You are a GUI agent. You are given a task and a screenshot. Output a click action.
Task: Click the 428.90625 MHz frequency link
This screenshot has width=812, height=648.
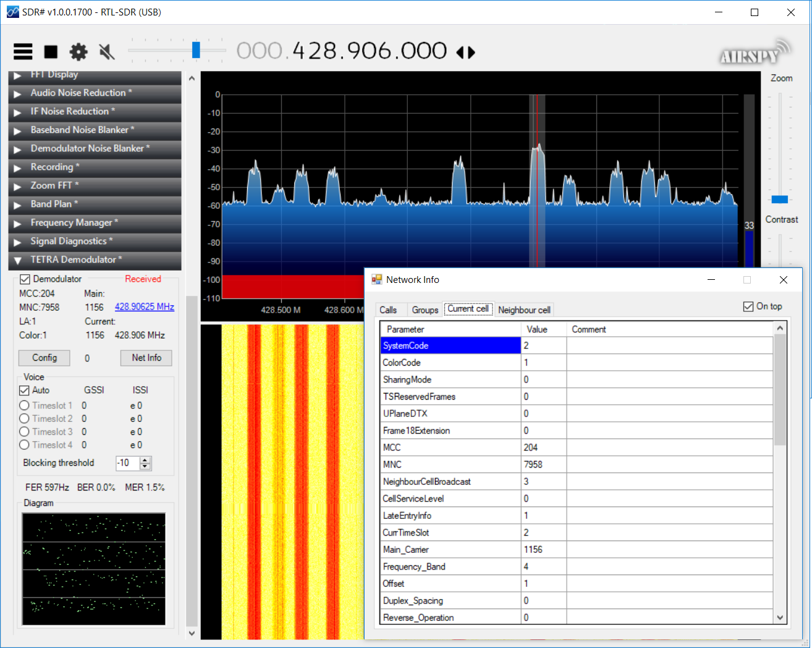pos(144,307)
